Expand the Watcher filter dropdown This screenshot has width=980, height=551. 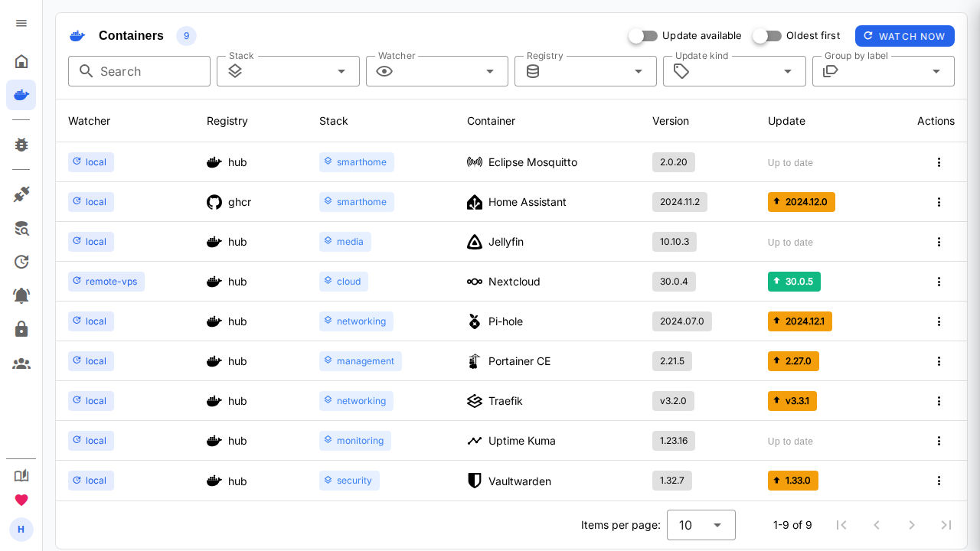pyautogui.click(x=436, y=71)
